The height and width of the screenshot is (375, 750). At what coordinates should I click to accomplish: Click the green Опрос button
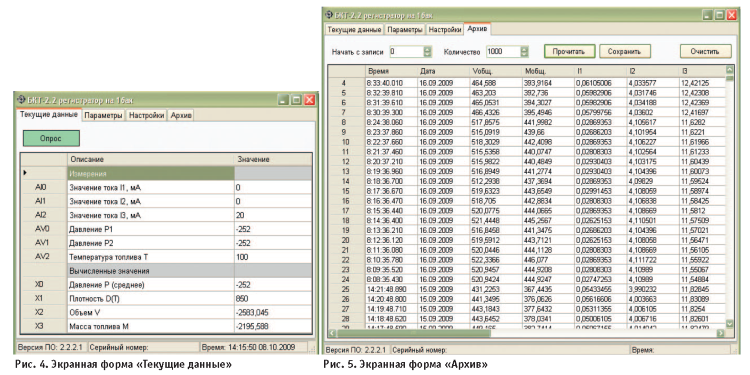51,138
